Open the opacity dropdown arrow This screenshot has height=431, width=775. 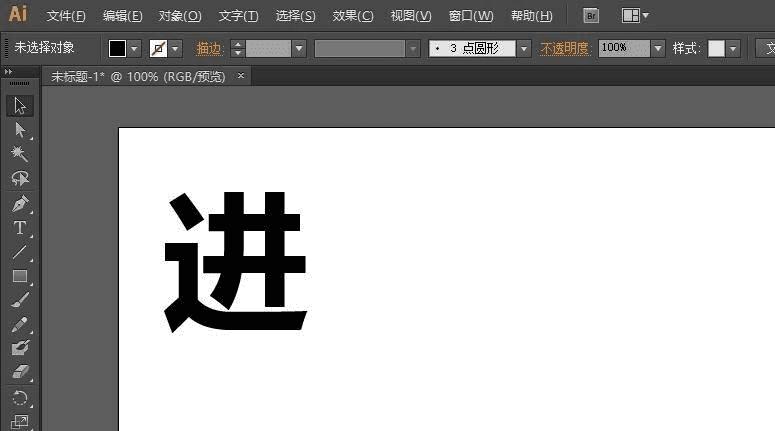tap(657, 48)
